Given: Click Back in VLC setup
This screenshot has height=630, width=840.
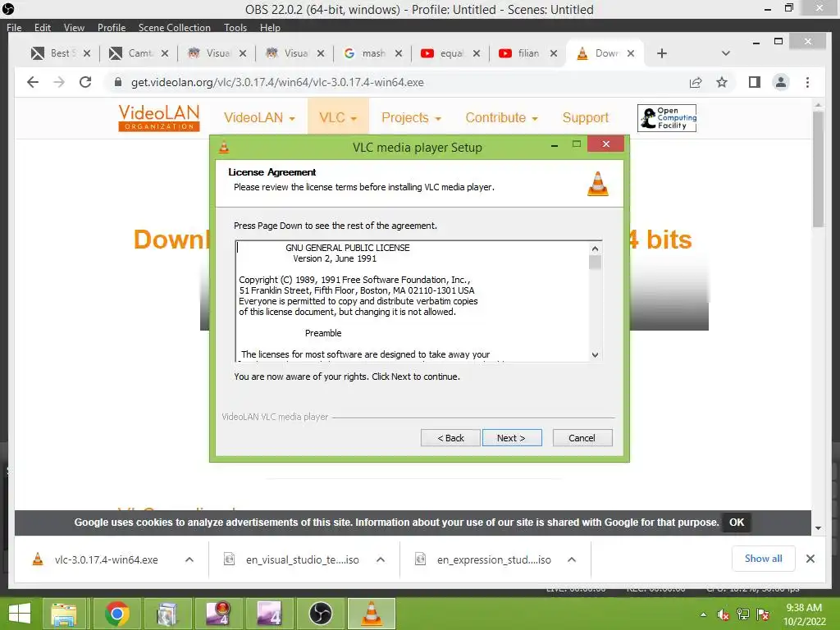Looking at the screenshot, I should pos(450,438).
